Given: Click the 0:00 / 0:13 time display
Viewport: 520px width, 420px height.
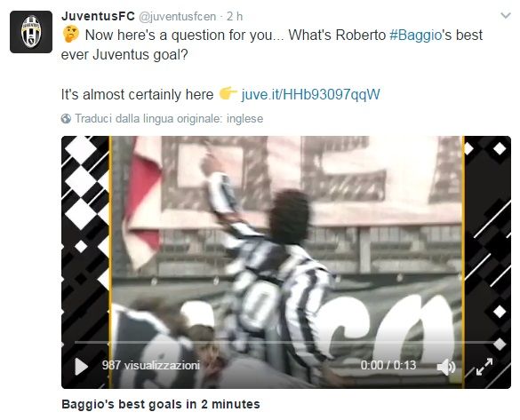Looking at the screenshot, I should 388,365.
